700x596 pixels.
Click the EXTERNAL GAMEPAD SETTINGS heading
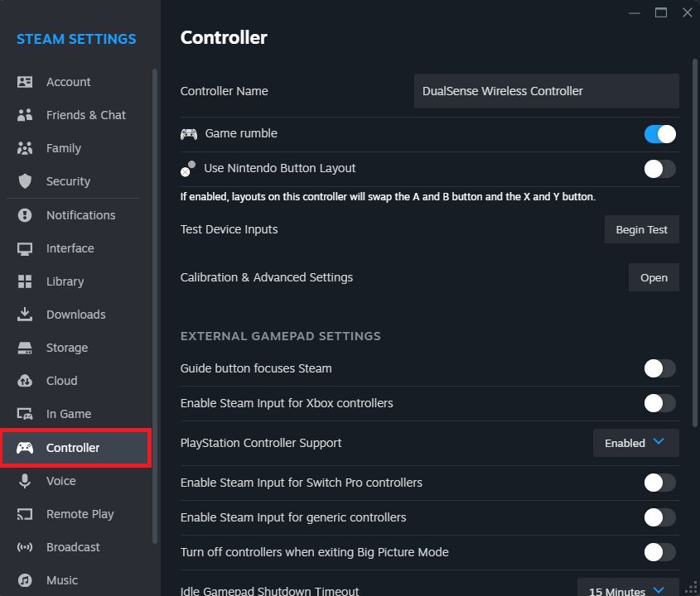280,336
